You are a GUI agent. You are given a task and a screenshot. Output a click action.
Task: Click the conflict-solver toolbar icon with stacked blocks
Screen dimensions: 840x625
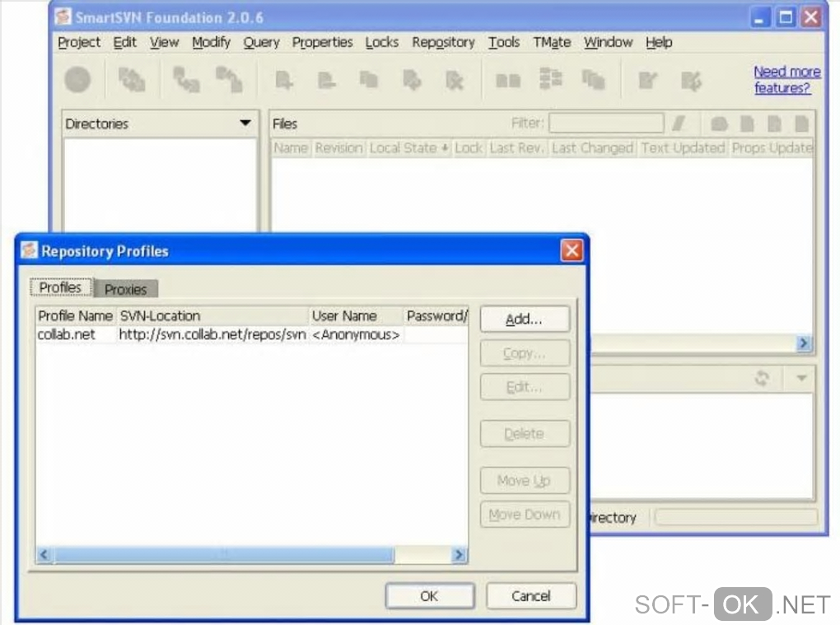[551, 79]
